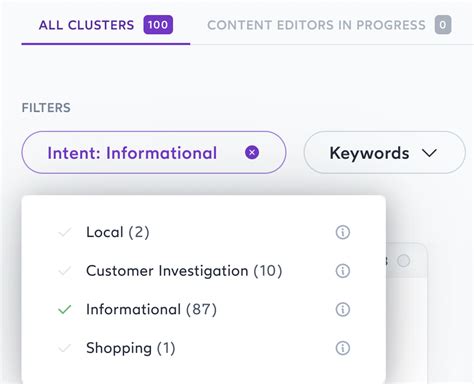The height and width of the screenshot is (384, 474).
Task: Toggle the checkmark beside Customer Investigation (10)
Action: pyautogui.click(x=65, y=271)
